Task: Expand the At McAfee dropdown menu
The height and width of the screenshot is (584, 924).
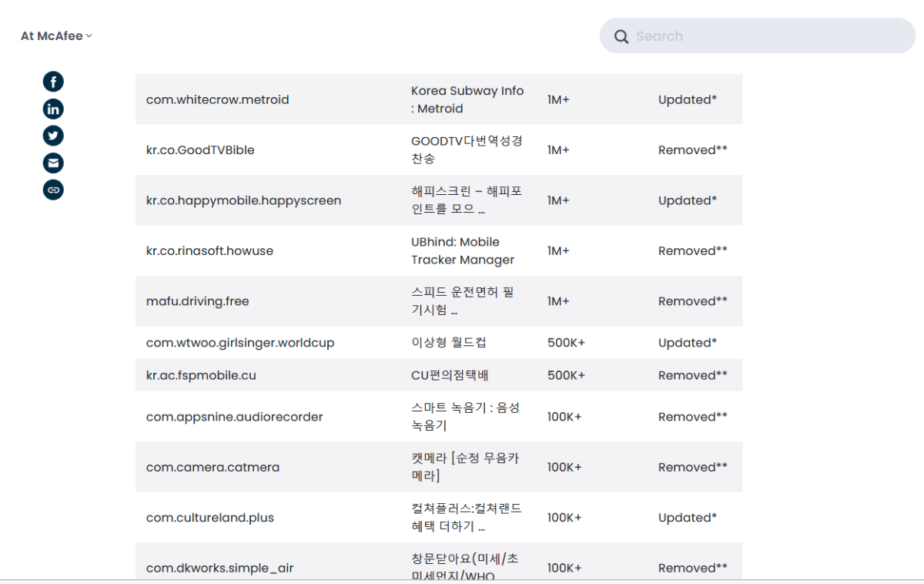Action: tap(56, 36)
